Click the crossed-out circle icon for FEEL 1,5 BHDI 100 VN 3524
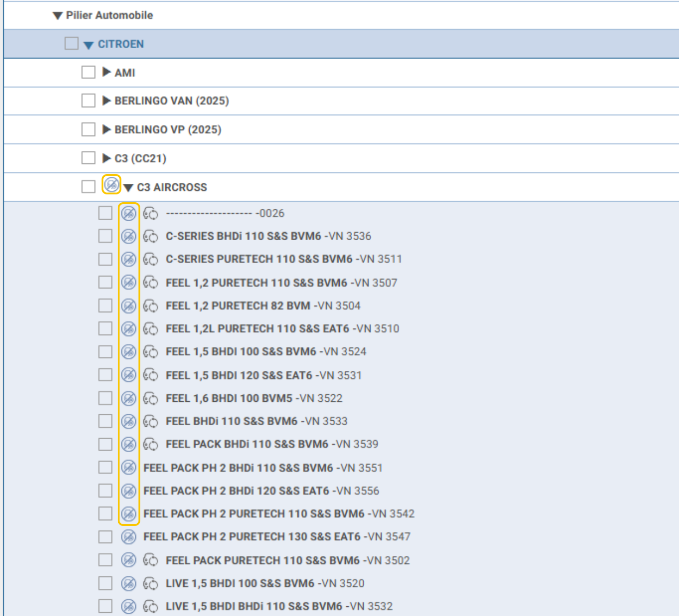Image resolution: width=679 pixels, height=616 pixels. pyautogui.click(x=129, y=352)
